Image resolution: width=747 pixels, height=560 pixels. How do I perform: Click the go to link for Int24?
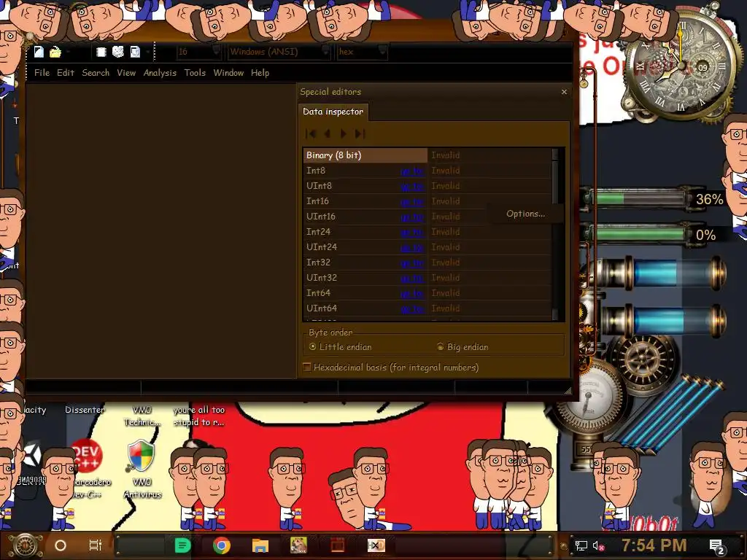point(412,232)
